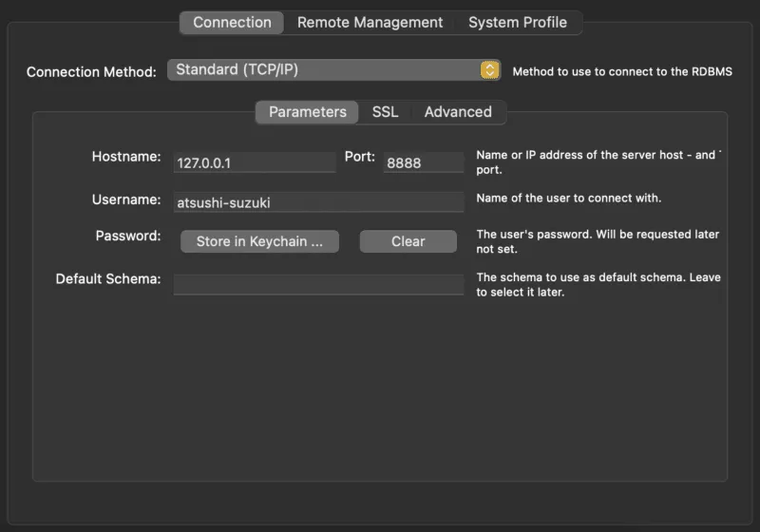
Task: Focus the Hostname field containing 127.0.0.1
Action: click(x=255, y=162)
